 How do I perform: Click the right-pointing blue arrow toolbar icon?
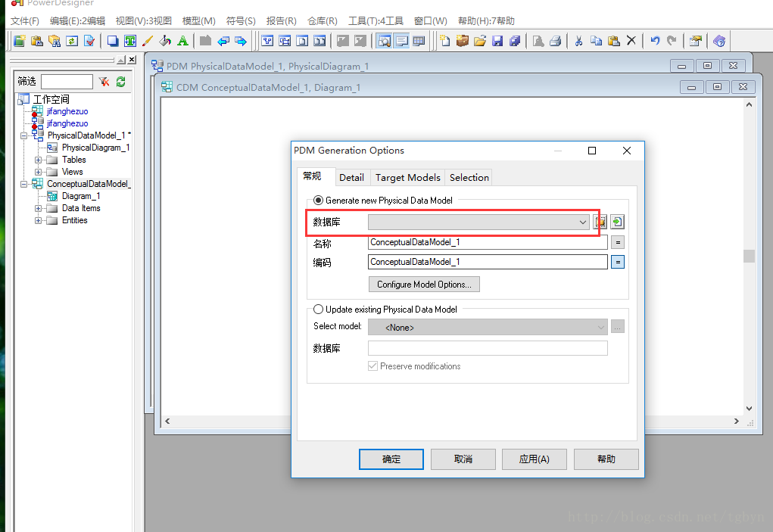(241, 41)
